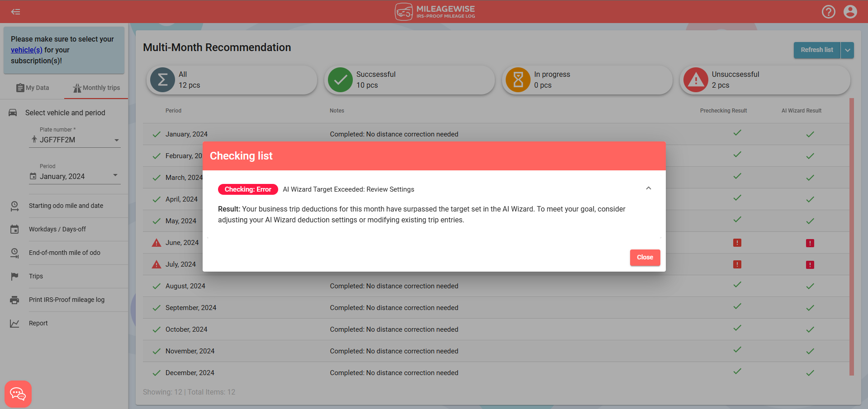The image size is (868, 409).
Task: Open the user account profile icon
Action: [850, 12]
